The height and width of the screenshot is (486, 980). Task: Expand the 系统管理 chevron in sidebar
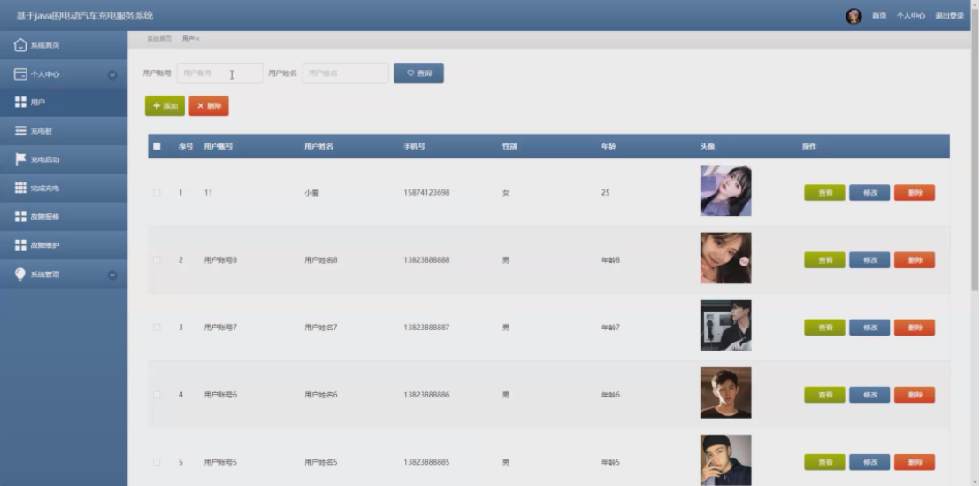pyautogui.click(x=112, y=274)
